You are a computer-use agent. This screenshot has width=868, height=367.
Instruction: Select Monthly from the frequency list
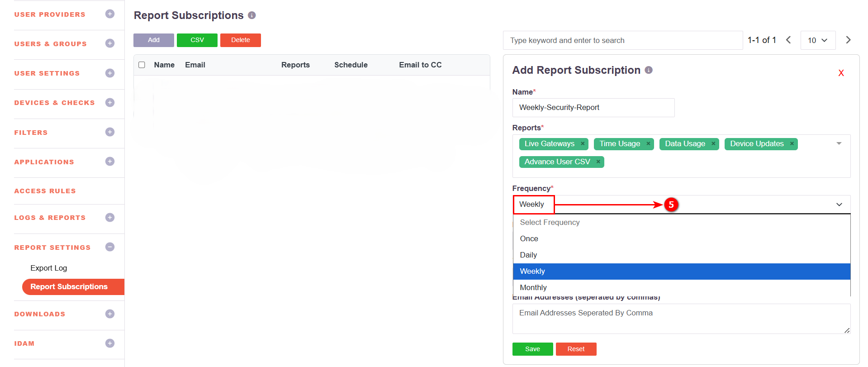[x=533, y=287]
